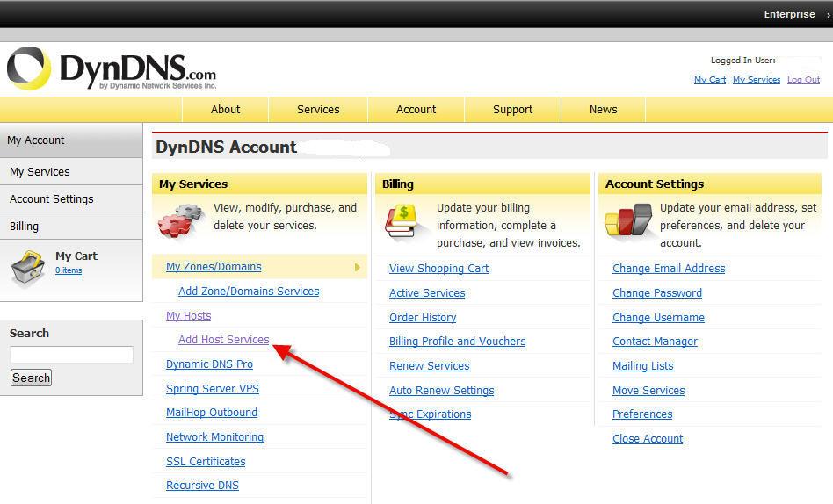The width and height of the screenshot is (833, 504).
Task: Open the About menu
Action: (x=225, y=110)
